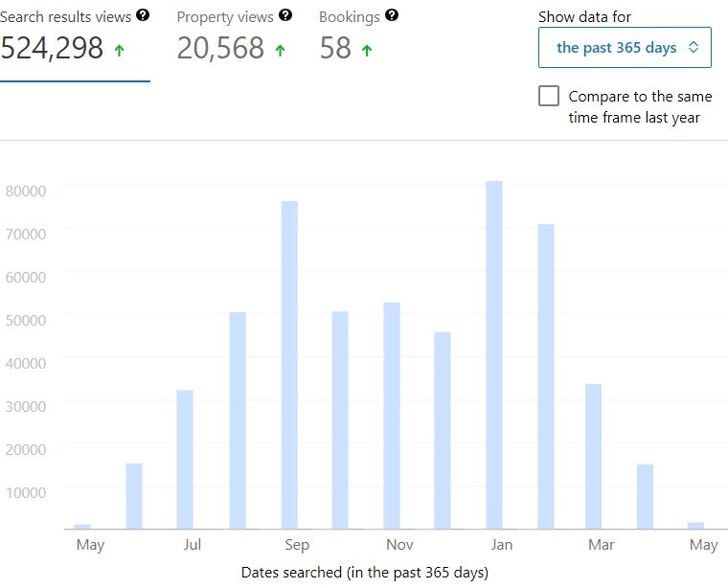Click the 524,298 search views total
This screenshot has width=728, height=588.
coord(52,49)
